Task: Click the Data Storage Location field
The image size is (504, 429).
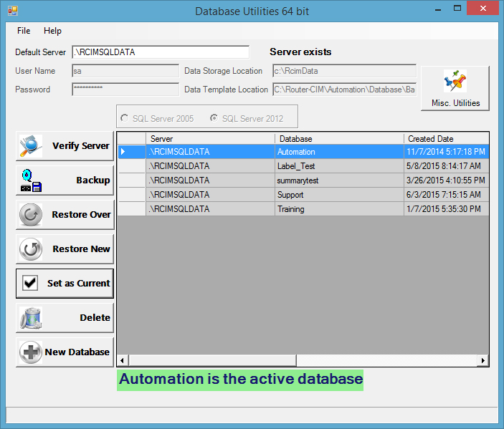Action: [344, 71]
